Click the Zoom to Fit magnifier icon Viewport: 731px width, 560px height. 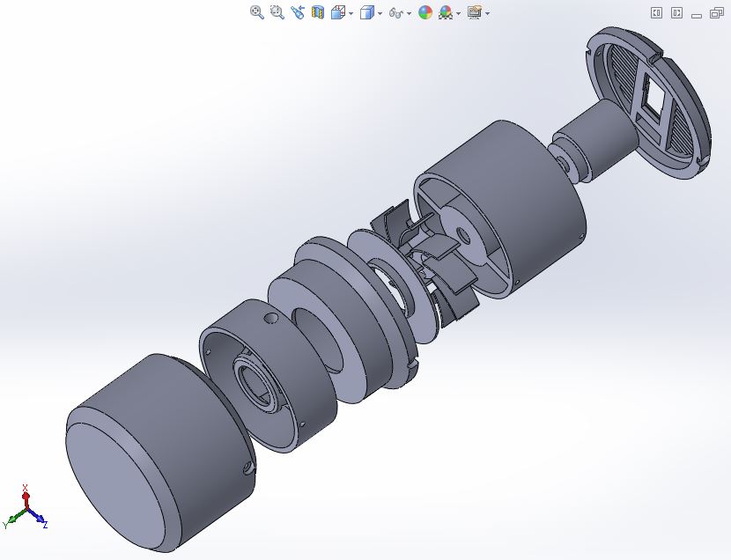[x=257, y=12]
